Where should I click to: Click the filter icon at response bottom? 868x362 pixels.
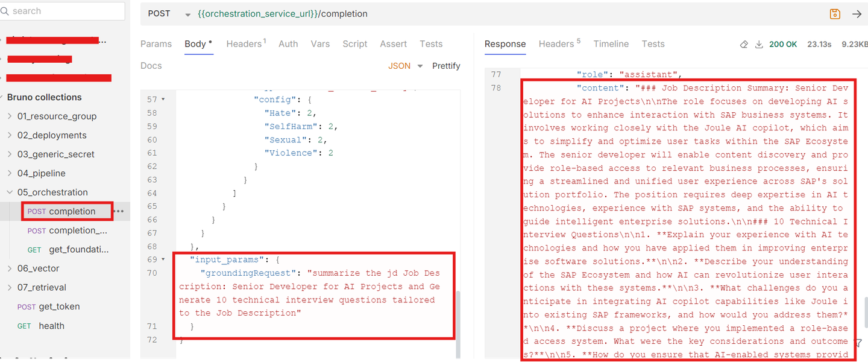pyautogui.click(x=858, y=342)
